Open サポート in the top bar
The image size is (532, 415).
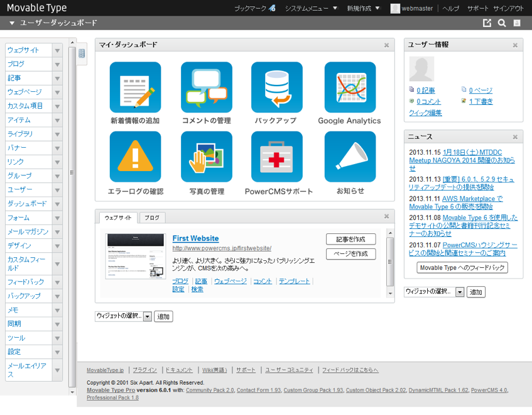478,9
